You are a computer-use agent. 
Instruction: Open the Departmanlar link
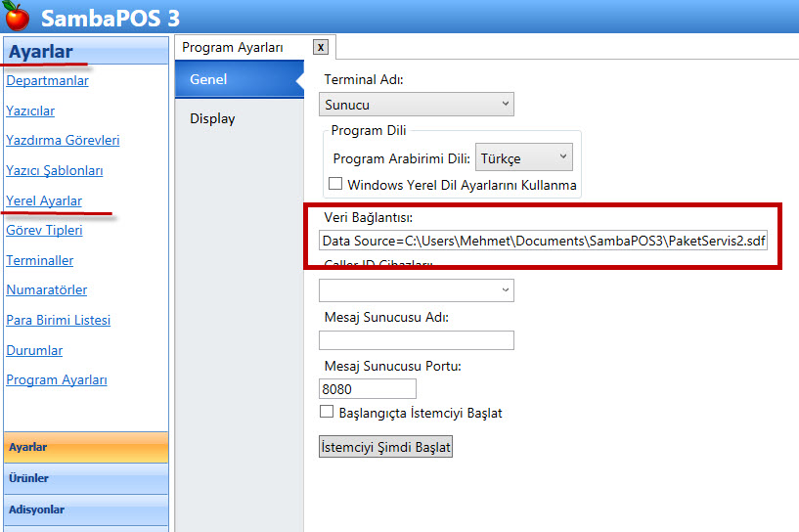click(x=47, y=80)
